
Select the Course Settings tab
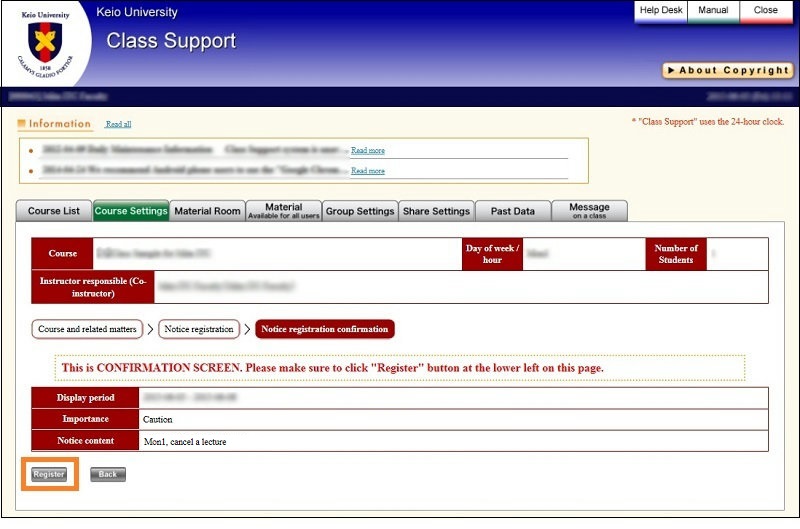tap(131, 211)
